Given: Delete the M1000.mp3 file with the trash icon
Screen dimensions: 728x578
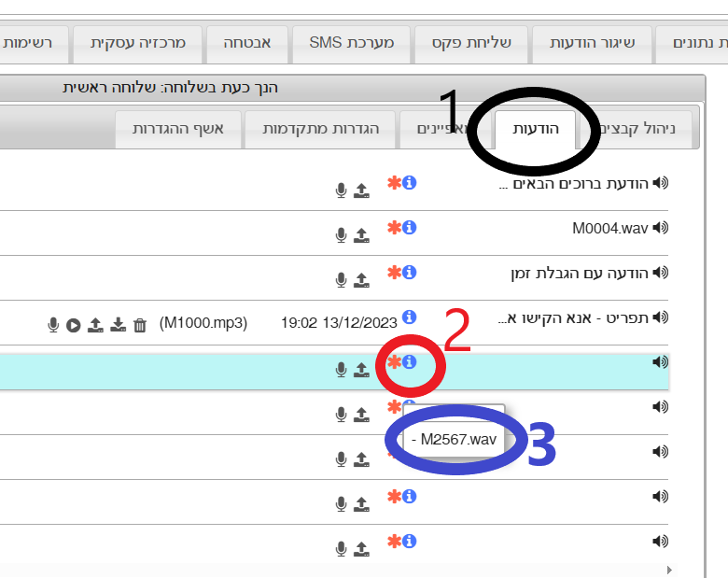Looking at the screenshot, I should tap(140, 325).
